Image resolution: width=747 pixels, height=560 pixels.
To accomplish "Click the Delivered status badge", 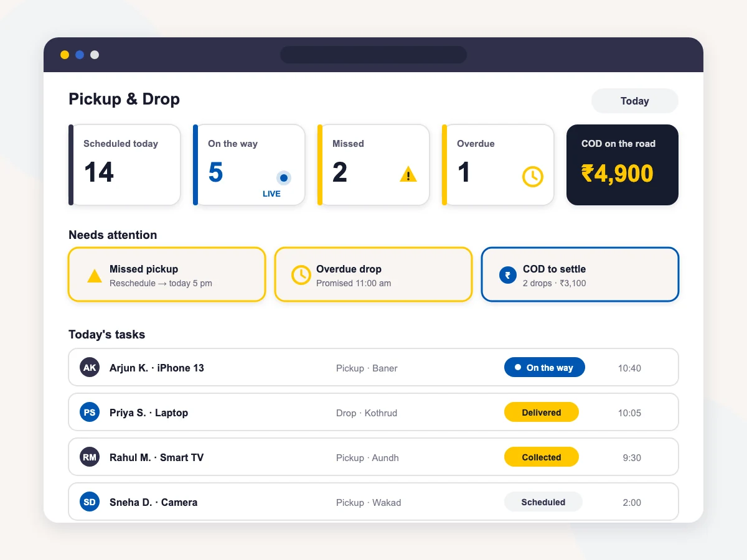I will click(x=542, y=412).
